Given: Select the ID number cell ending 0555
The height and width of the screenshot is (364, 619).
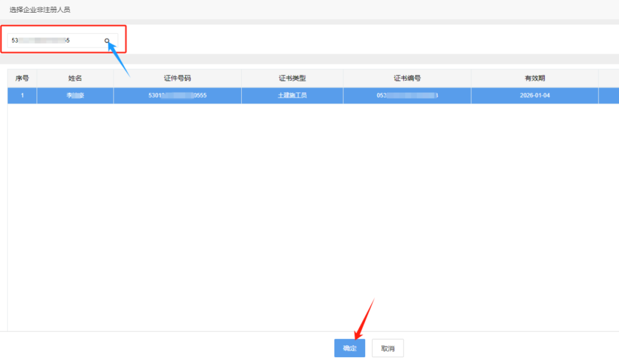Looking at the screenshot, I should (177, 96).
